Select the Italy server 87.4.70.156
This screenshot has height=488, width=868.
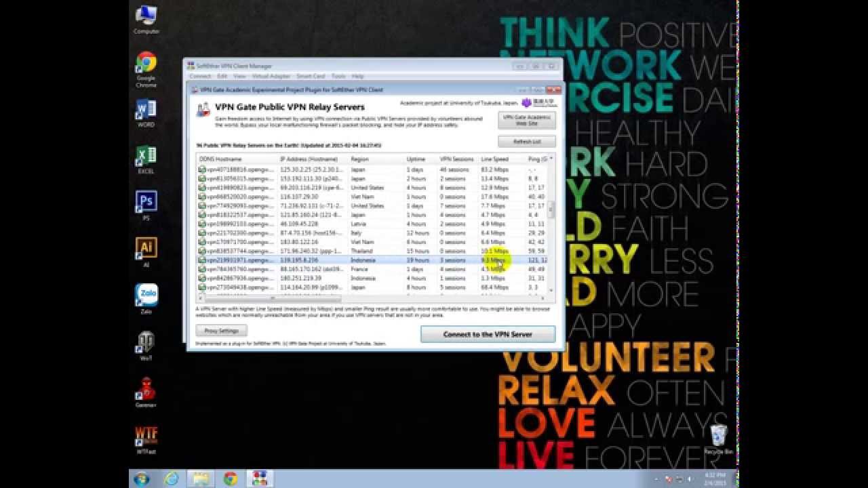point(372,233)
